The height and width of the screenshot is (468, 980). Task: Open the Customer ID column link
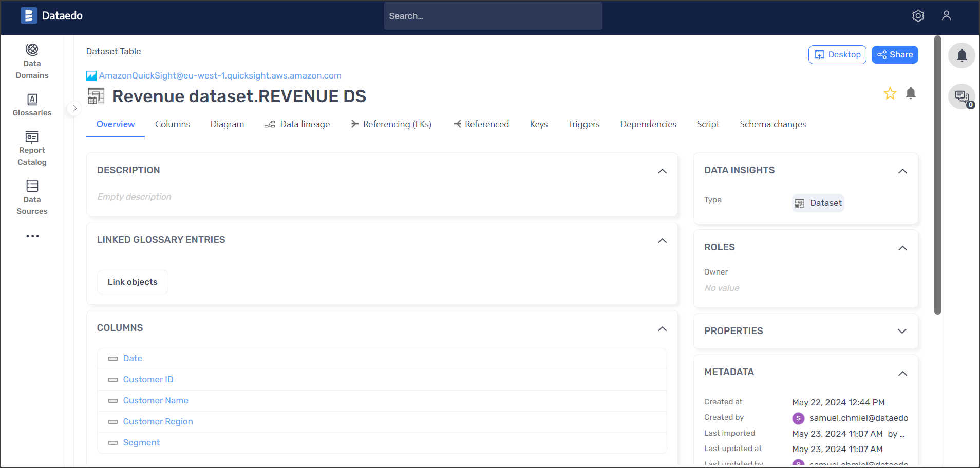148,380
